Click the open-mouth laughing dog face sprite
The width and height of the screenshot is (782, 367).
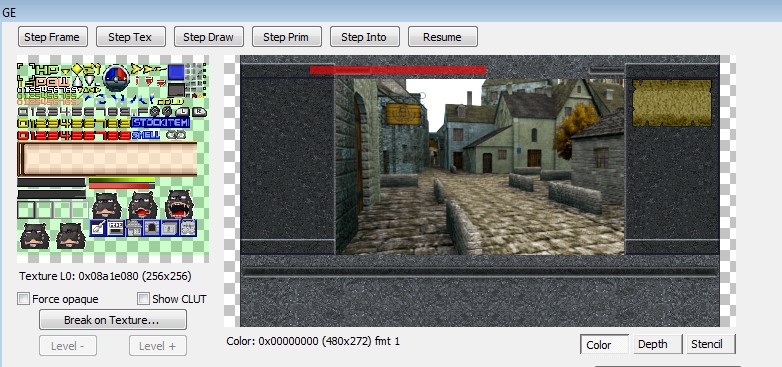click(x=179, y=204)
